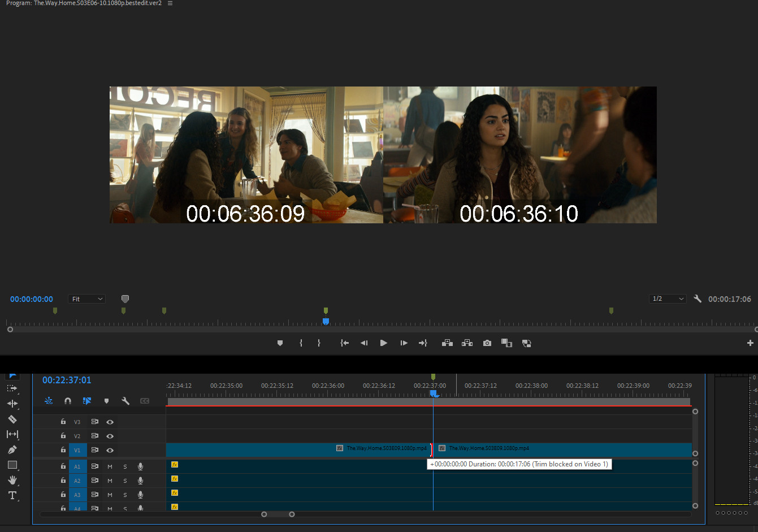Go to Out point in Program monitor
The height and width of the screenshot is (532, 758).
click(x=423, y=343)
